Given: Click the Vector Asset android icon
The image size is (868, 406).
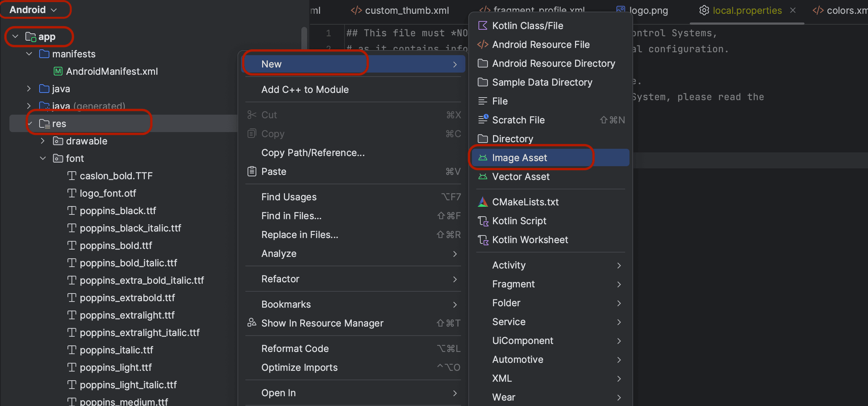Looking at the screenshot, I should pos(482,177).
